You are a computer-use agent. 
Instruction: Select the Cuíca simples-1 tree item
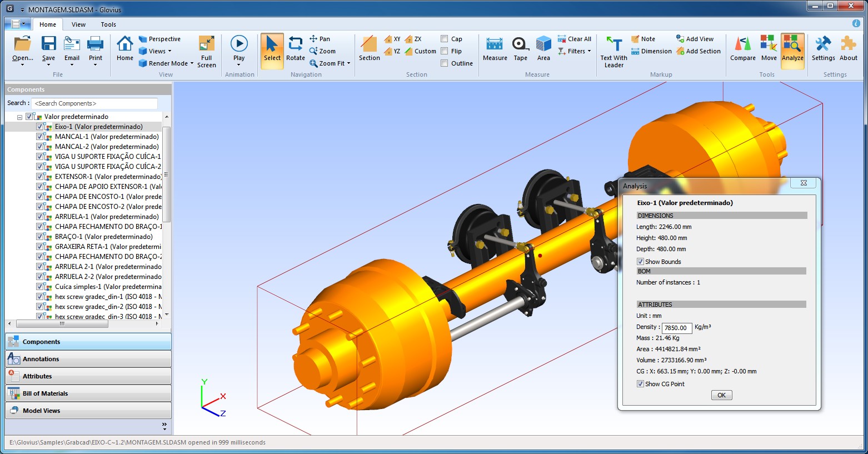coord(108,287)
